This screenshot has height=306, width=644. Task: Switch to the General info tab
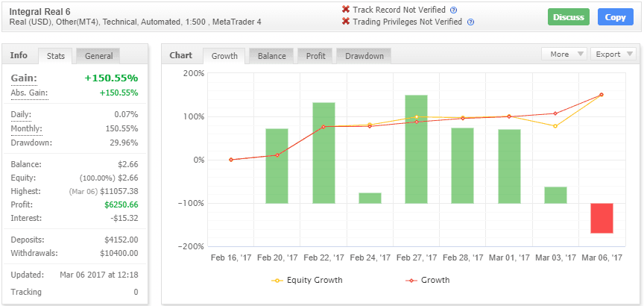tap(98, 56)
